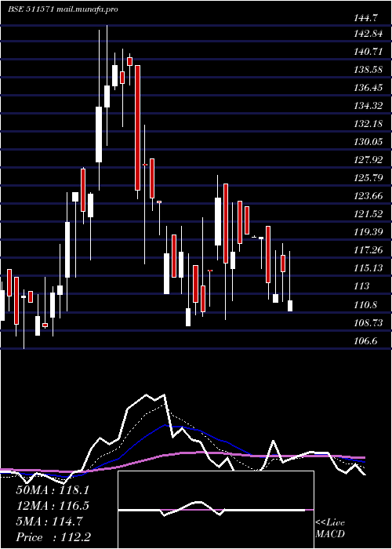The width and height of the screenshot is (392, 549).
Task: Click the long red candle falling from 139
Action: pos(138,128)
